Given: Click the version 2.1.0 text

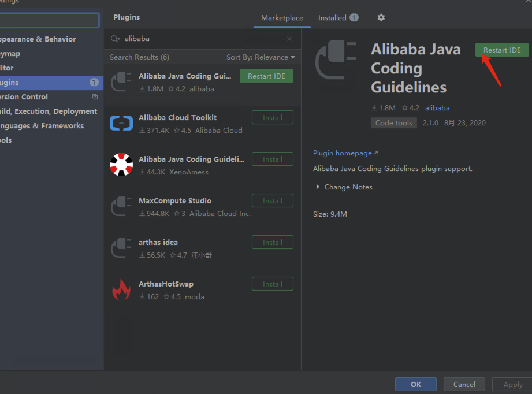Looking at the screenshot, I should [x=430, y=123].
